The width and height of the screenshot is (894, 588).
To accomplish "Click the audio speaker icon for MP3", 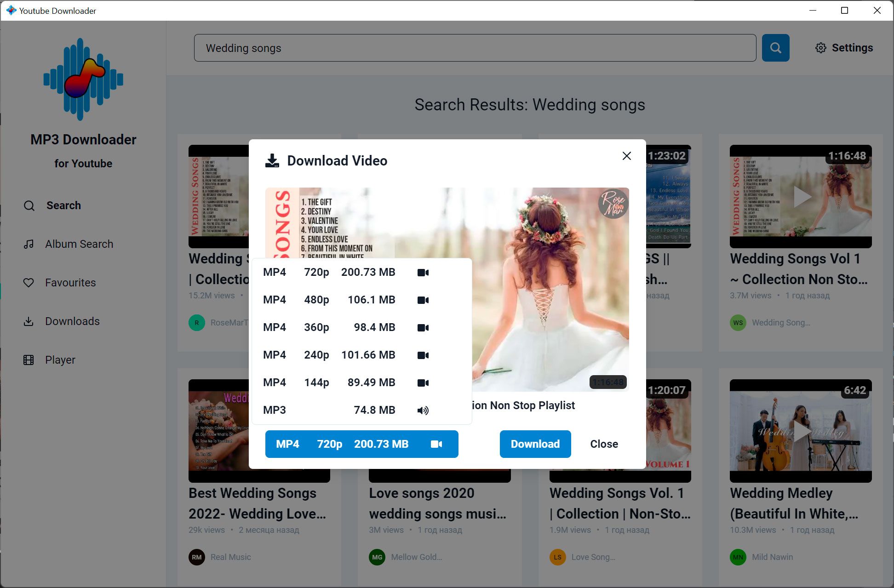I will pyautogui.click(x=423, y=410).
